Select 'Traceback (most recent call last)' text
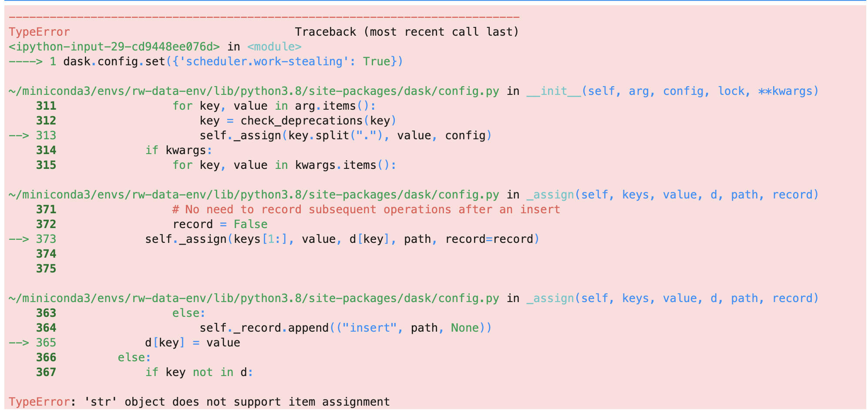 [x=407, y=32]
